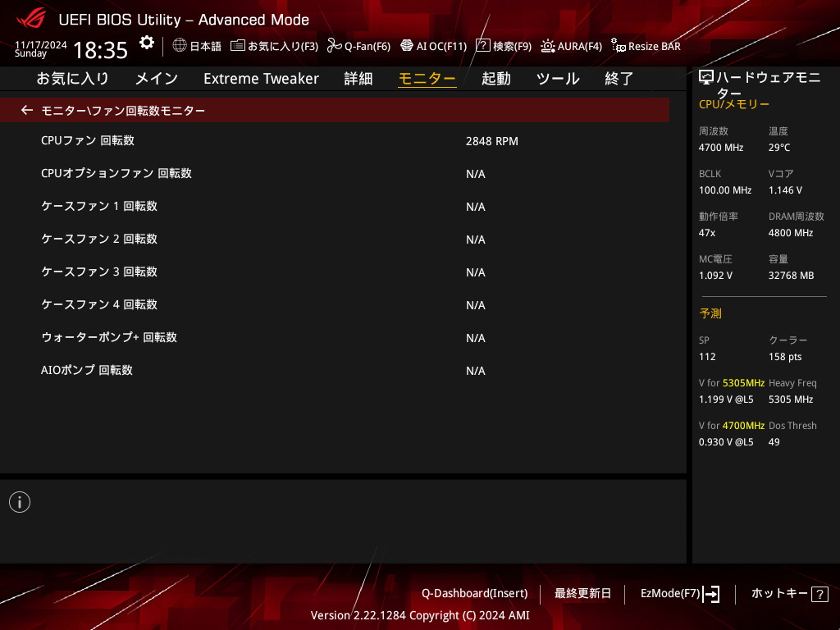Click the 予測 section heading
This screenshot has height=630, width=840.
click(710, 313)
